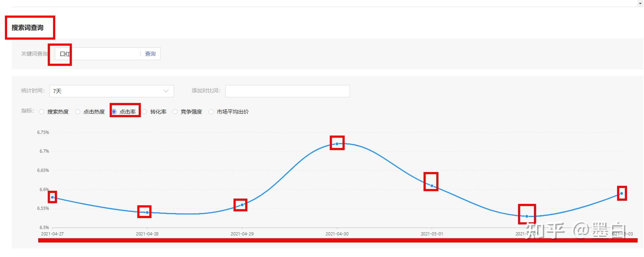Viewport: 644px width, 257px height.
Task: Click the 6.75% y-axis label
Action: coord(43,132)
